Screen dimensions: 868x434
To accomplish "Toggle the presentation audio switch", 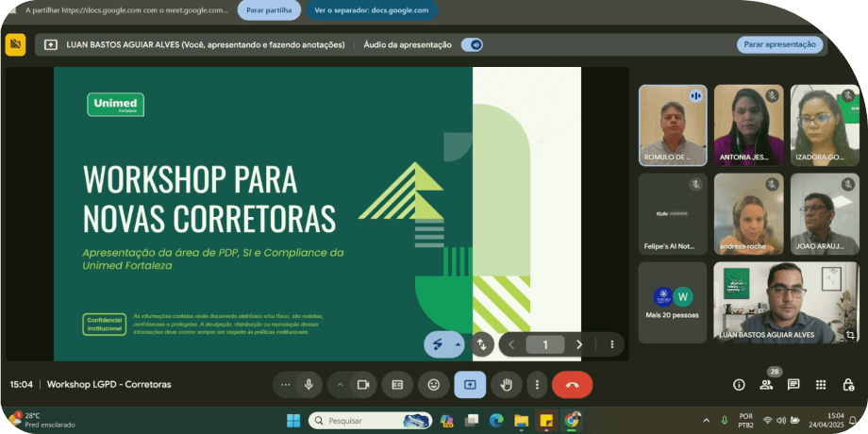I will pos(472,44).
